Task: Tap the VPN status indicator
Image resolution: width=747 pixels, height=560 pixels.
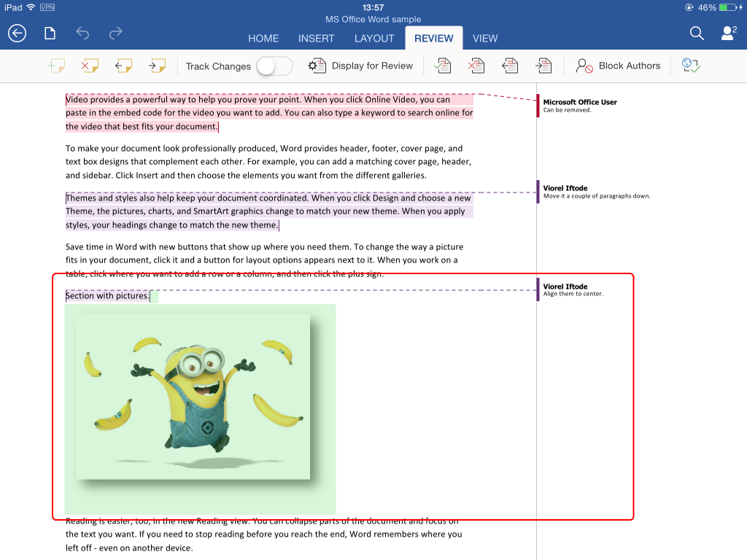Action: click(x=47, y=7)
